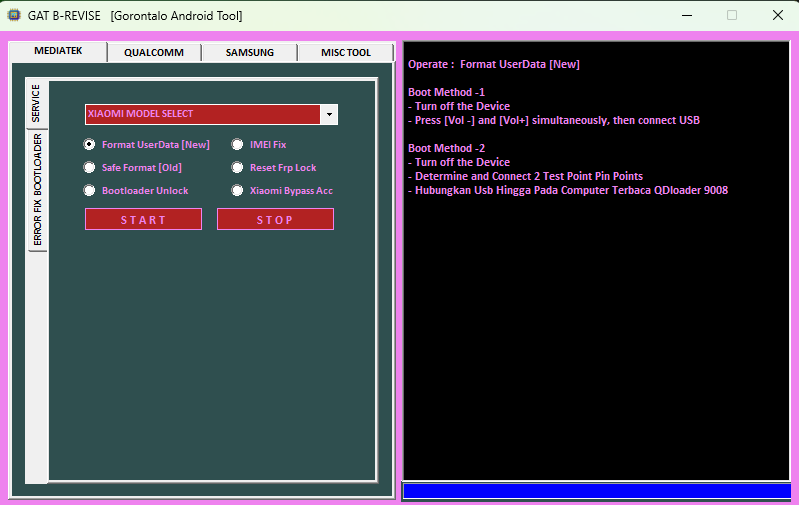
Task: Select the Format UserData [New] radio button
Action: pyautogui.click(x=146, y=145)
